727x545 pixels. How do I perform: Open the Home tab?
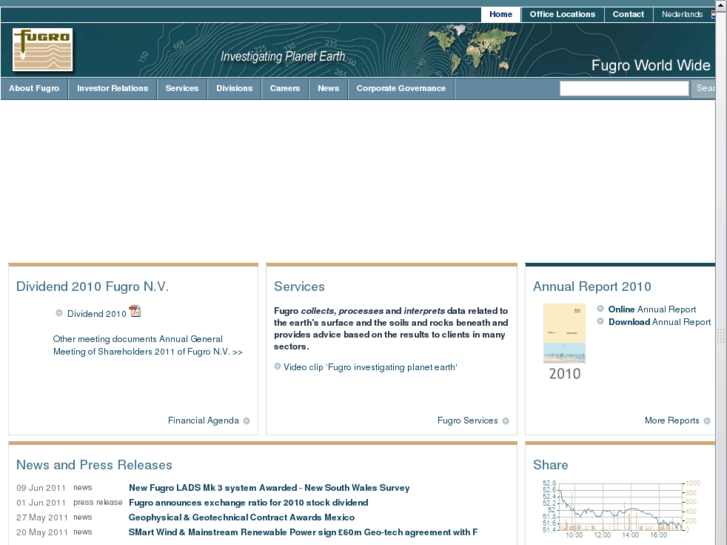point(501,14)
